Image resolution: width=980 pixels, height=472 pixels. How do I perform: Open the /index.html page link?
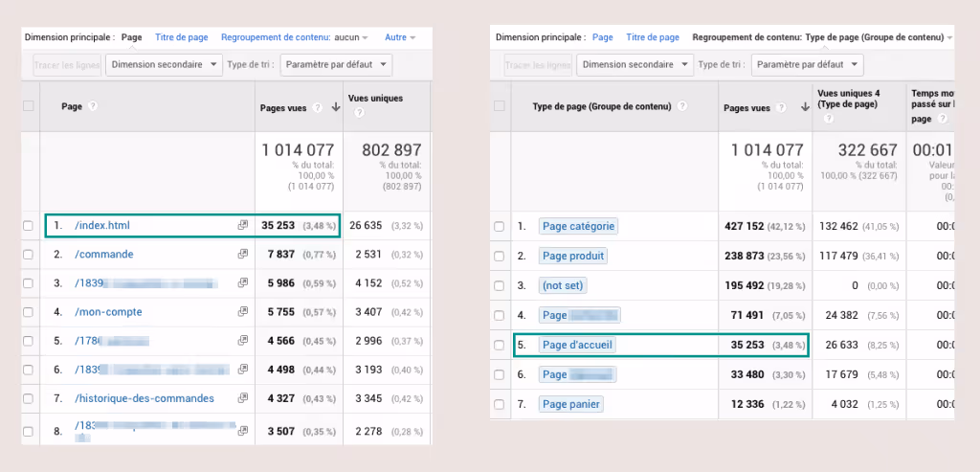pos(101,226)
